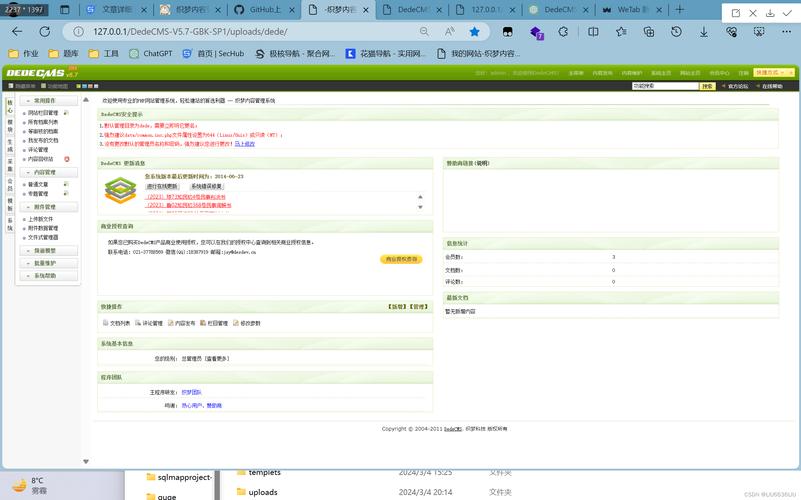Click the yellow 商业授权查询 button
Image resolution: width=801 pixels, height=500 pixels.
pyautogui.click(x=401, y=259)
